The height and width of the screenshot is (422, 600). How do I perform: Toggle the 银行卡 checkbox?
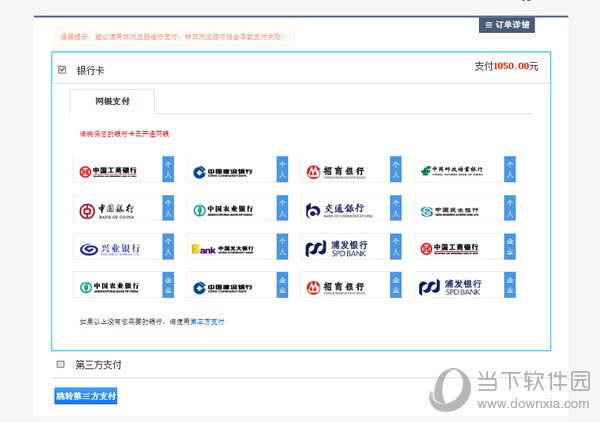pos(62,70)
